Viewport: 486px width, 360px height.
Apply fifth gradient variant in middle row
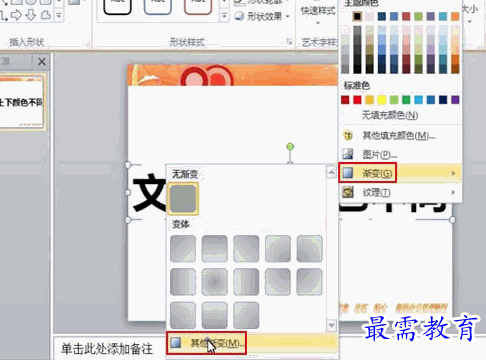coord(310,282)
